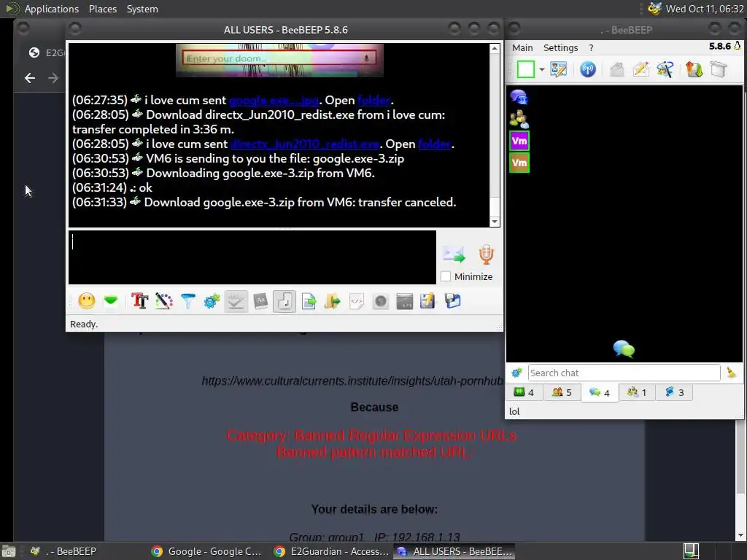Viewport: 747px width, 560px height.
Task: Click create group magic wand icon
Action: (665, 69)
